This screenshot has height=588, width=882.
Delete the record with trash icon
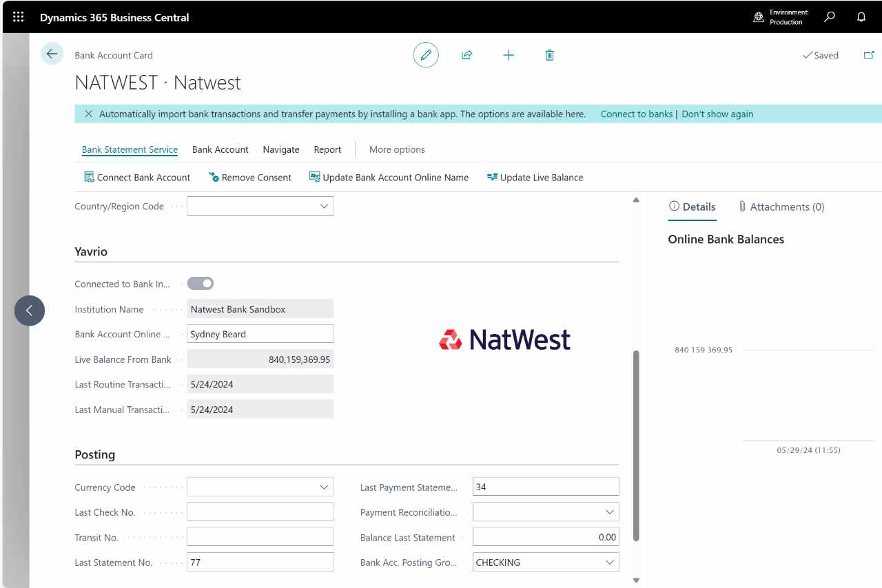(549, 55)
